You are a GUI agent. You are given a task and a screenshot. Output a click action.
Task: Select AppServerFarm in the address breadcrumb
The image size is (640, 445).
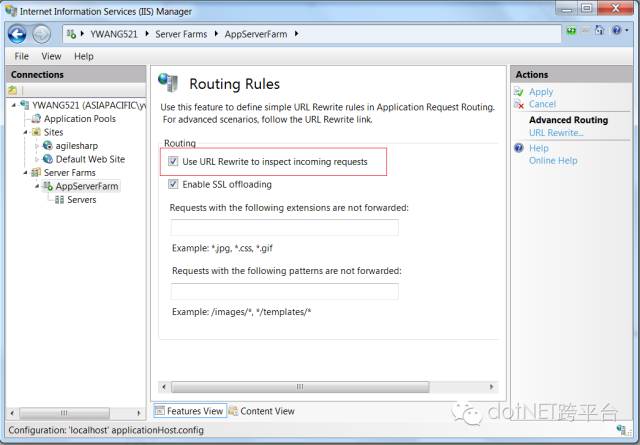[256, 34]
